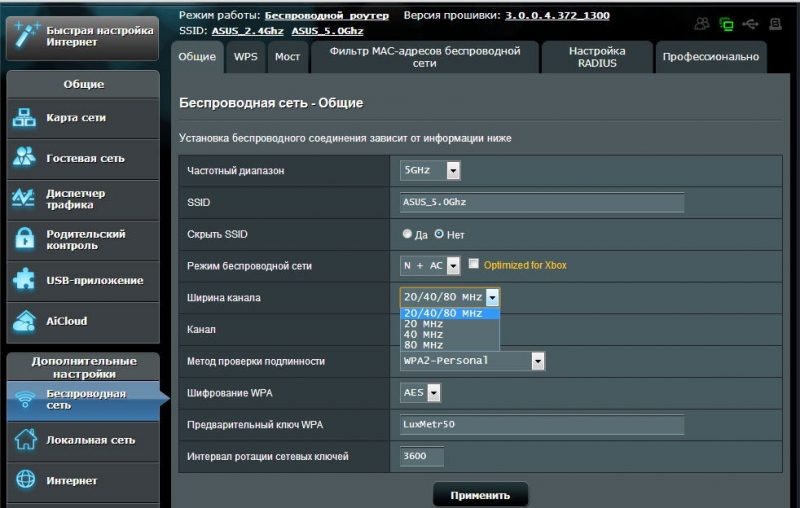Open the firmware version 3.0.0.4.372_1300 link
Viewport: 800px width, 508px height.
tap(557, 15)
